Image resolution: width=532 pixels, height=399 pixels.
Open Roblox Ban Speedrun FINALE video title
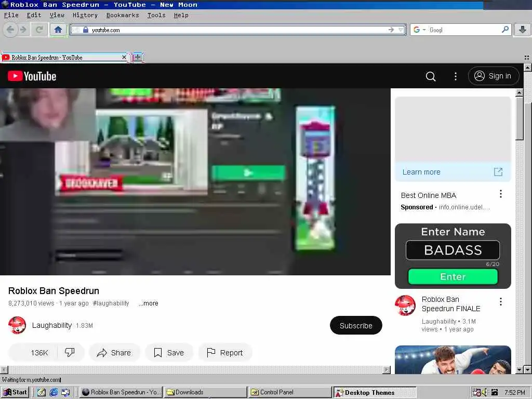tap(451, 304)
